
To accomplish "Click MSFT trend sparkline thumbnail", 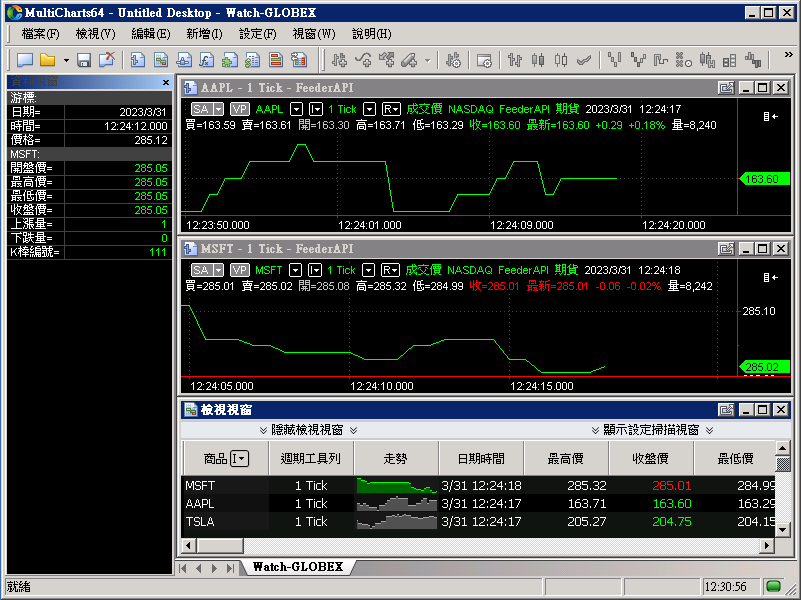I will [396, 485].
